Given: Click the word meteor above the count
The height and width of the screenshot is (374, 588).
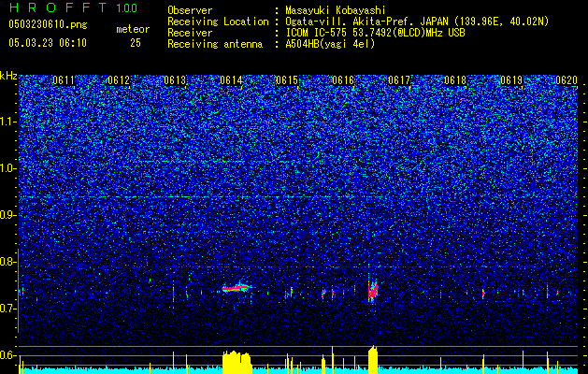Looking at the screenshot, I should coord(133,29).
